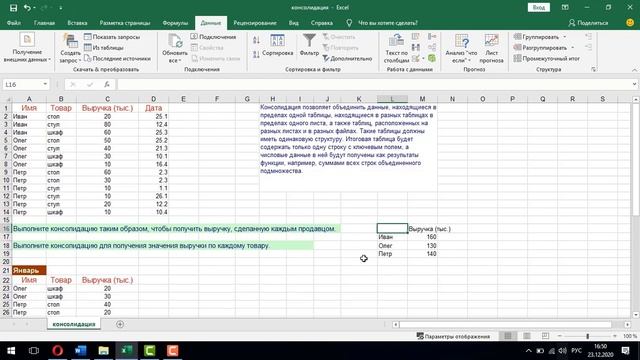The image size is (640, 360).
Task: Open Create Query (Создать запрос) menu
Action: 70,48
